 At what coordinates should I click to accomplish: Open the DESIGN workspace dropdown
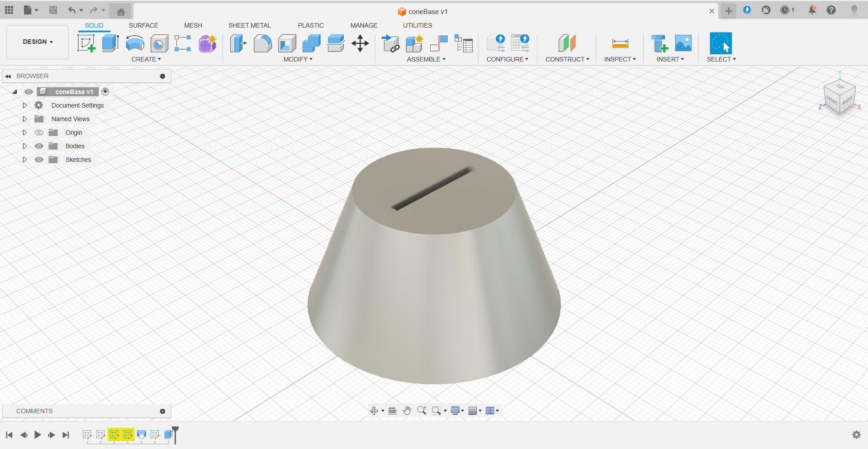38,42
